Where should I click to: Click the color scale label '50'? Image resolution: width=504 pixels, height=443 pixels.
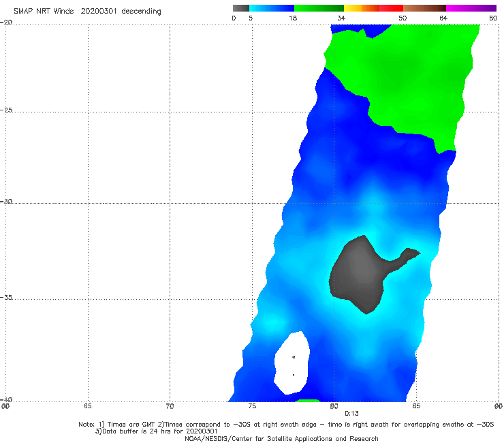click(x=403, y=18)
